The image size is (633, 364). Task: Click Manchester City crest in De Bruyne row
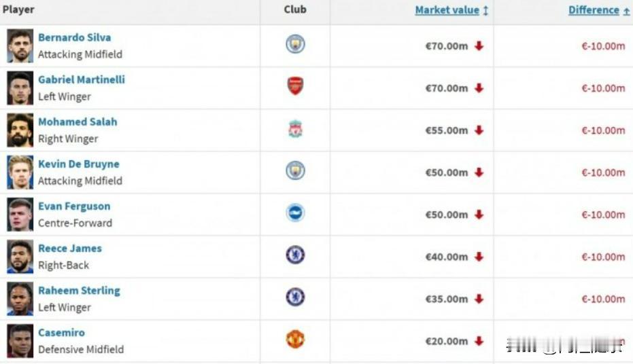point(295,170)
